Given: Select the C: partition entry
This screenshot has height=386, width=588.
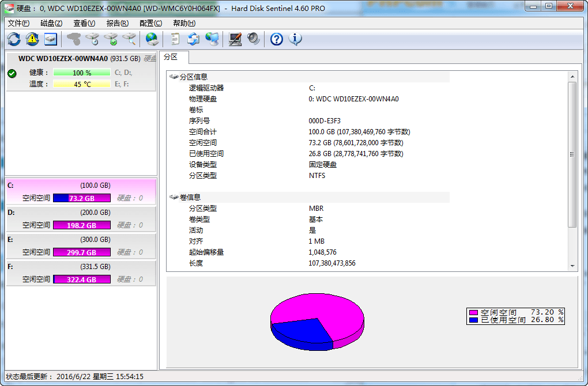Looking at the screenshot, I should pos(81,191).
